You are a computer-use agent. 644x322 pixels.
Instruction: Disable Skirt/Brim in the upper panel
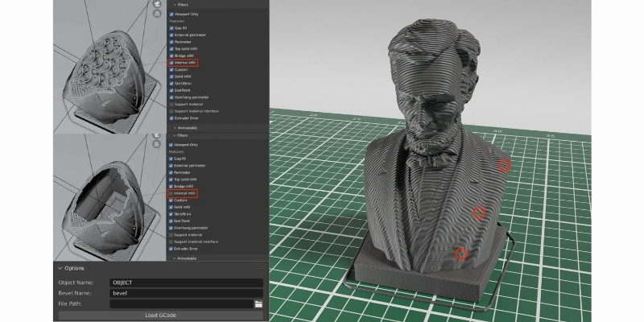(171, 84)
